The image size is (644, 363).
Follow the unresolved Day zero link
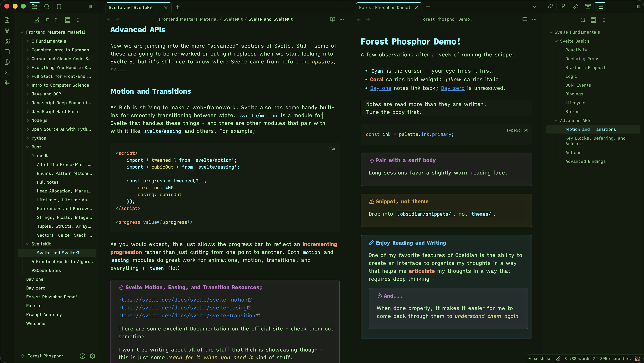[x=453, y=88]
